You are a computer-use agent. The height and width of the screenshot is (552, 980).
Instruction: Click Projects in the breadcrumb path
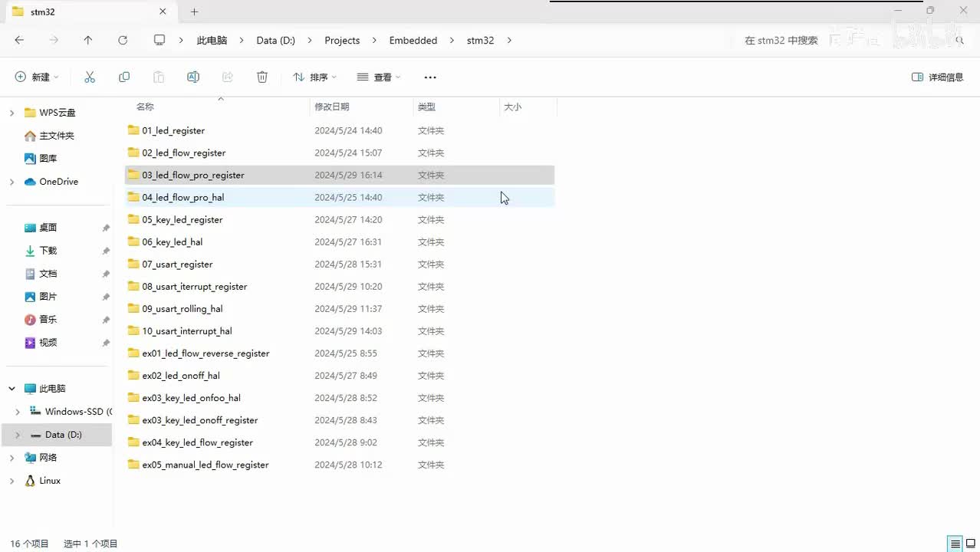click(342, 41)
